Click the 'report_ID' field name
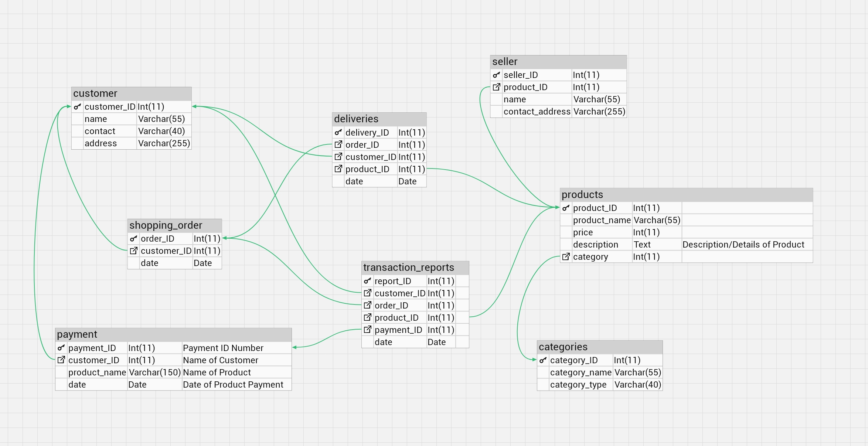Image resolution: width=868 pixels, height=446 pixels. coord(393,281)
